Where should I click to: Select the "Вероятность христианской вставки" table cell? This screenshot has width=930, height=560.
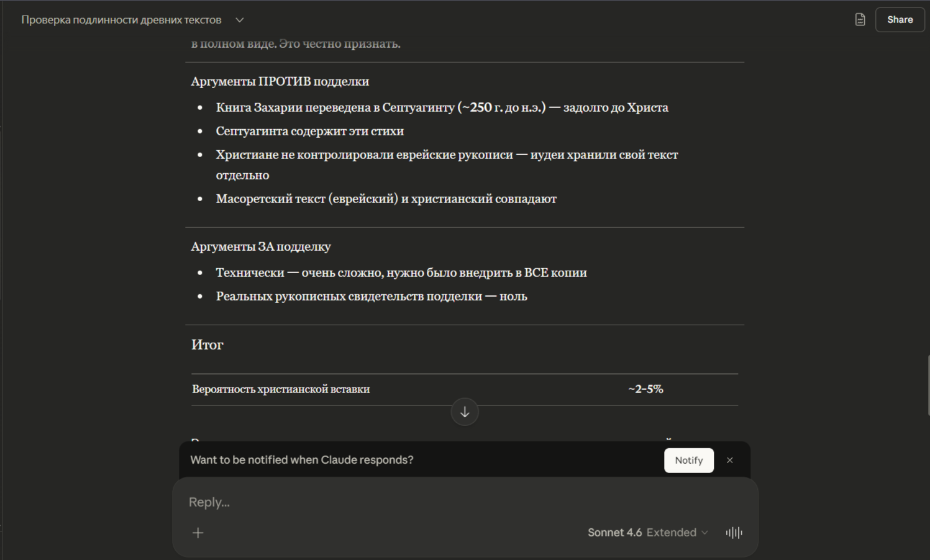coord(281,389)
